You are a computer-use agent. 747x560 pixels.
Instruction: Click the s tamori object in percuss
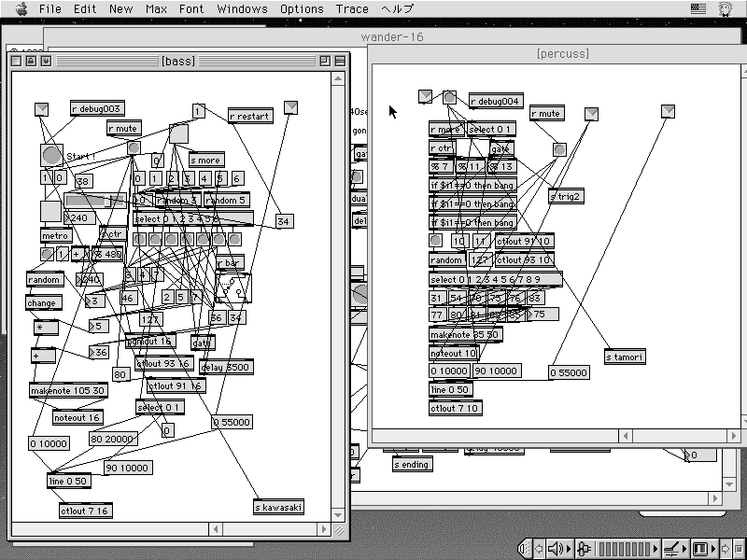tap(625, 357)
